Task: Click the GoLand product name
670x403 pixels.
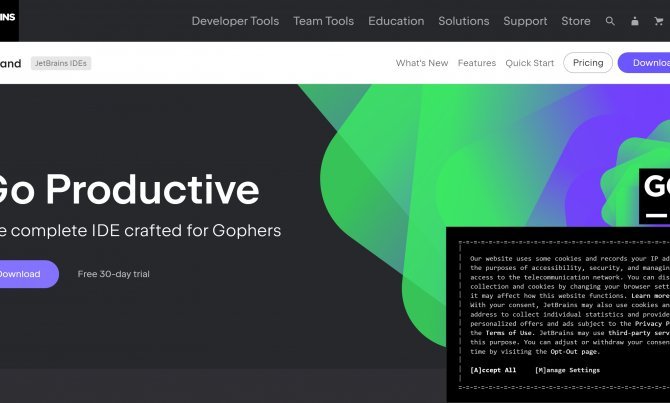Action: tap(10, 63)
